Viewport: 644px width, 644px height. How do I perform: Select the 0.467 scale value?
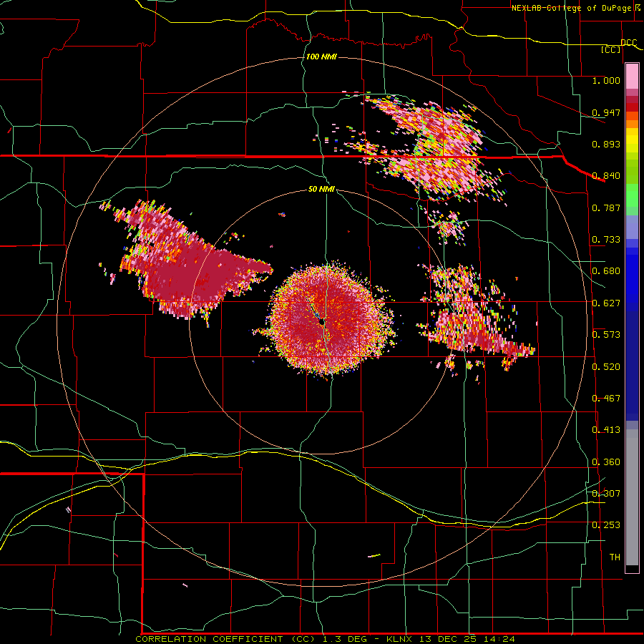pos(606,399)
